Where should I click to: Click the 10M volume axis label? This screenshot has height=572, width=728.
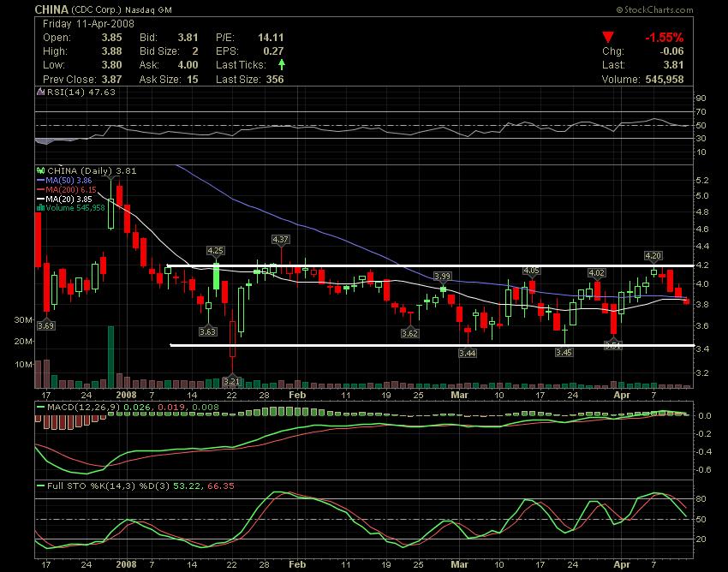point(23,365)
